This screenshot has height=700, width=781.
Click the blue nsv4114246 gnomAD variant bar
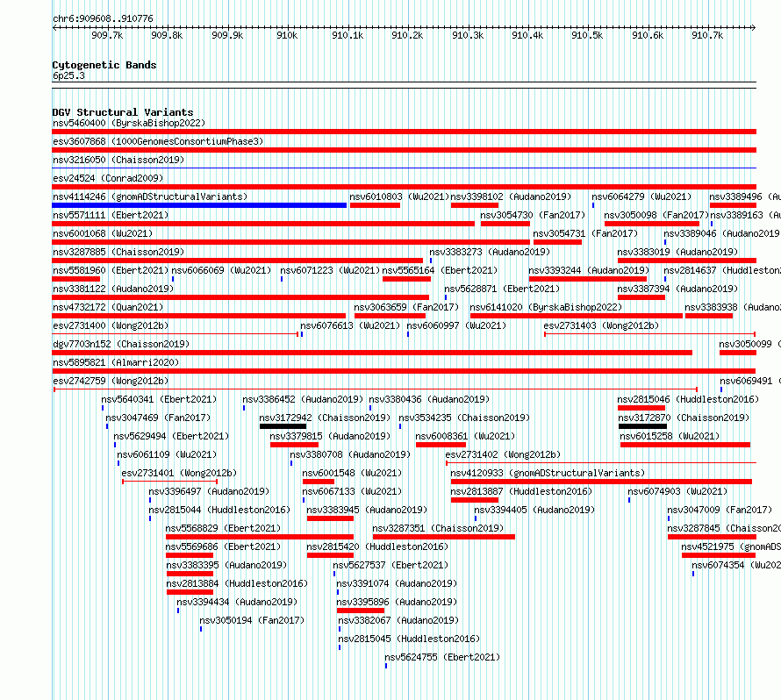[x=199, y=205]
